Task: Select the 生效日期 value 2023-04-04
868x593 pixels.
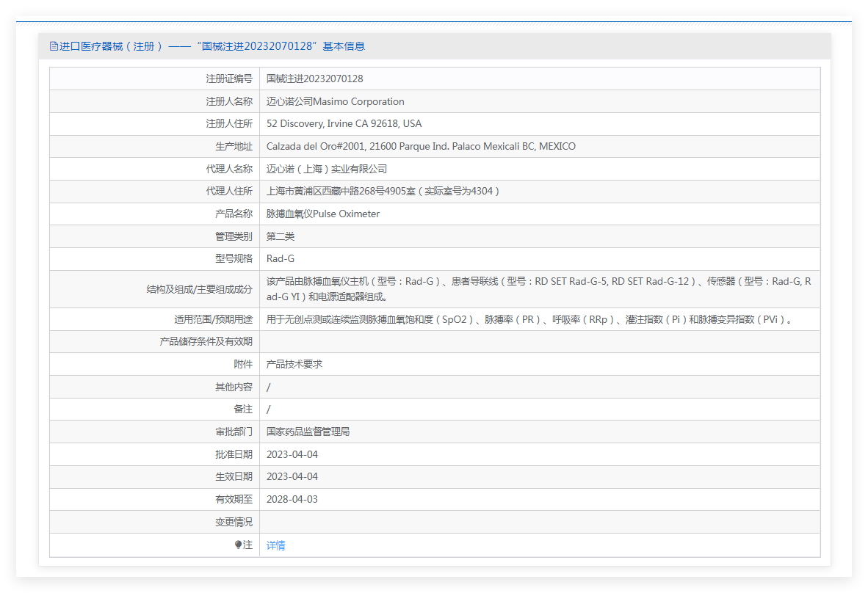Action: pyautogui.click(x=292, y=476)
